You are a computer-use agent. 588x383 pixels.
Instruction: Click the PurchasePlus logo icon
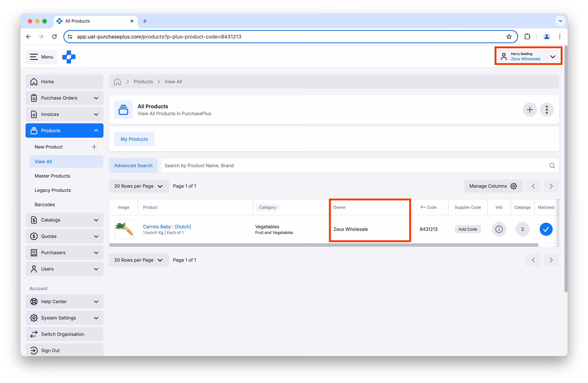coord(69,57)
